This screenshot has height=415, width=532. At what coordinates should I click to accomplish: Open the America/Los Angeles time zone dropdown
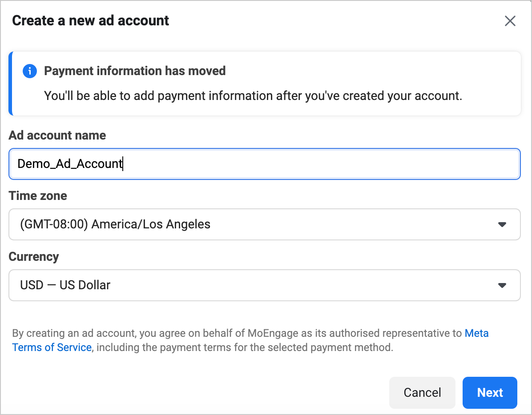coord(264,224)
